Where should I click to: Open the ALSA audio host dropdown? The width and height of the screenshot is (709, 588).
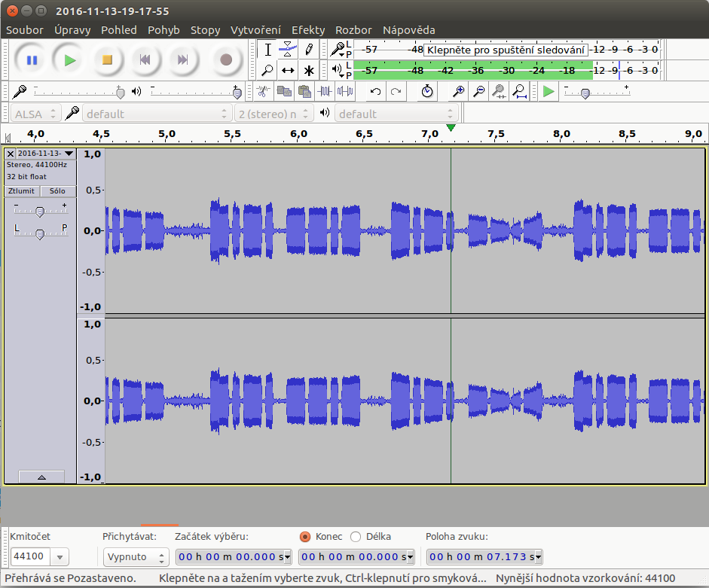tap(35, 114)
